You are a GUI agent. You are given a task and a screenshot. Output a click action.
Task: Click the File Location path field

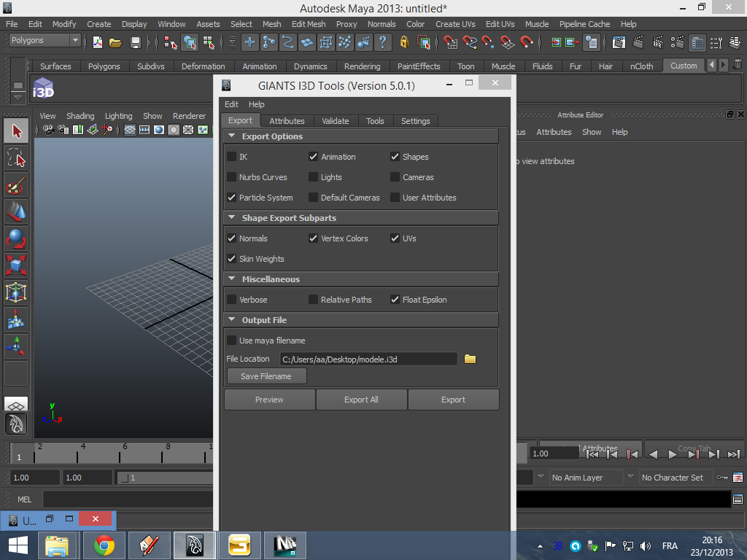(x=368, y=359)
